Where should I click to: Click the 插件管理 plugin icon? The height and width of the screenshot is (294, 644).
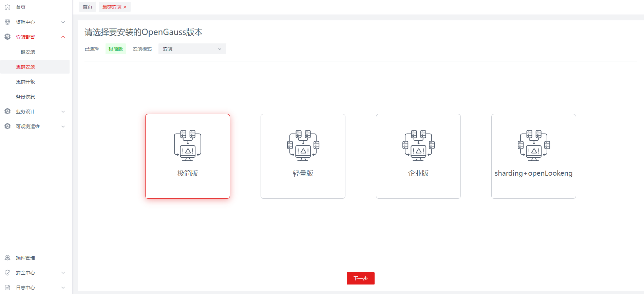pos(7,258)
